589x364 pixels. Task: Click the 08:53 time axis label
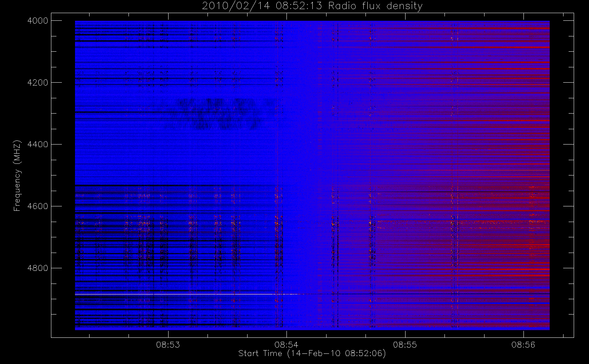click(168, 345)
